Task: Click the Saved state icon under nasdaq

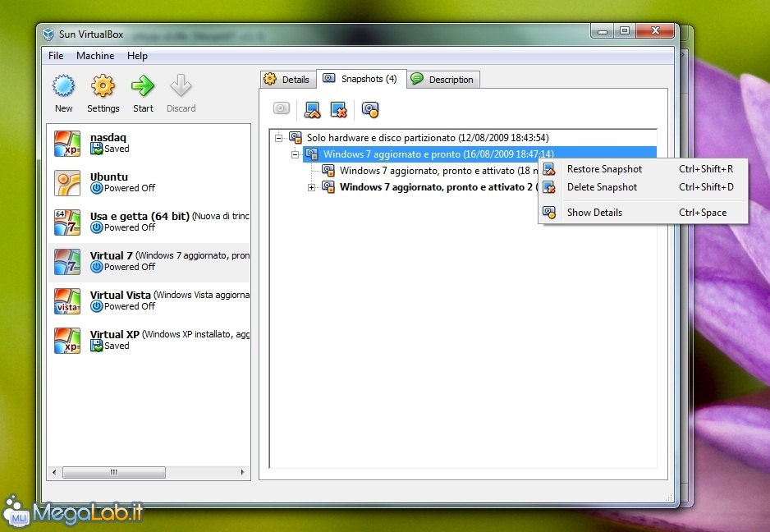Action: tap(97, 149)
